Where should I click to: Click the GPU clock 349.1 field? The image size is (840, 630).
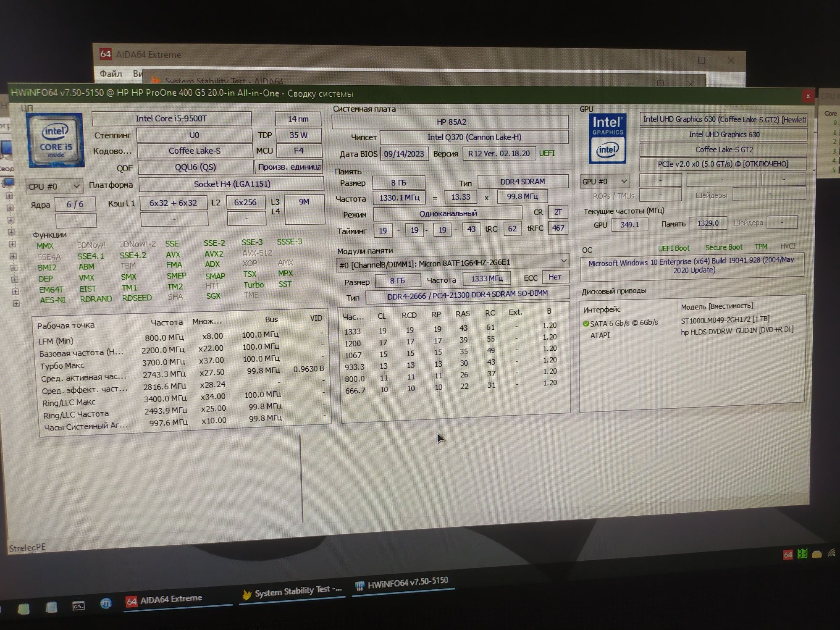630,225
